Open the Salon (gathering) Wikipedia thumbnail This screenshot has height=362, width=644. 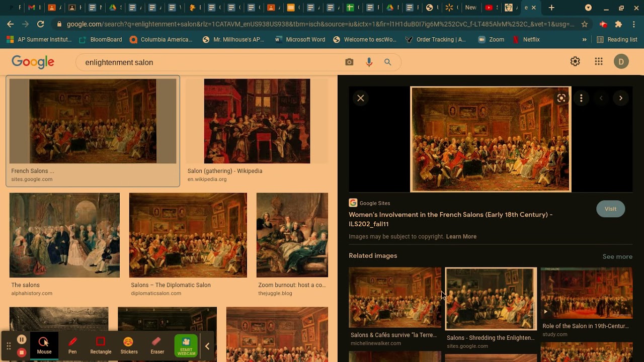coord(257,121)
